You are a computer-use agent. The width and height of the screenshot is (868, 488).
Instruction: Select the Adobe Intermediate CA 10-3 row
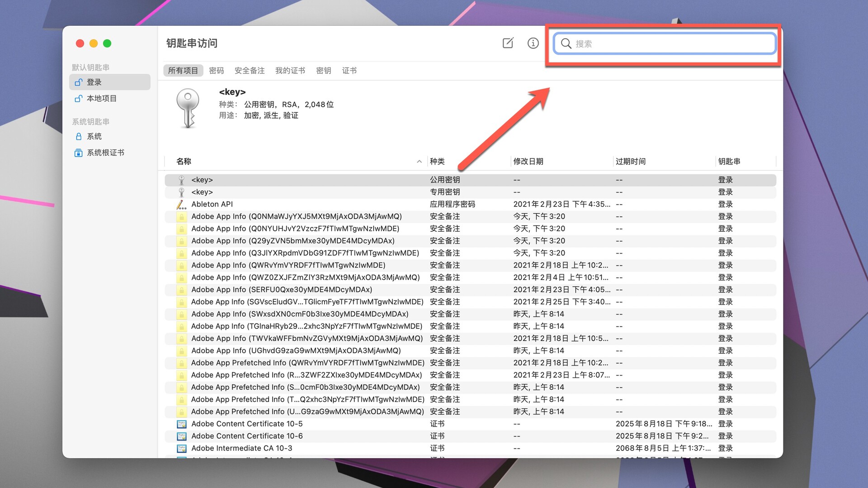click(x=241, y=448)
